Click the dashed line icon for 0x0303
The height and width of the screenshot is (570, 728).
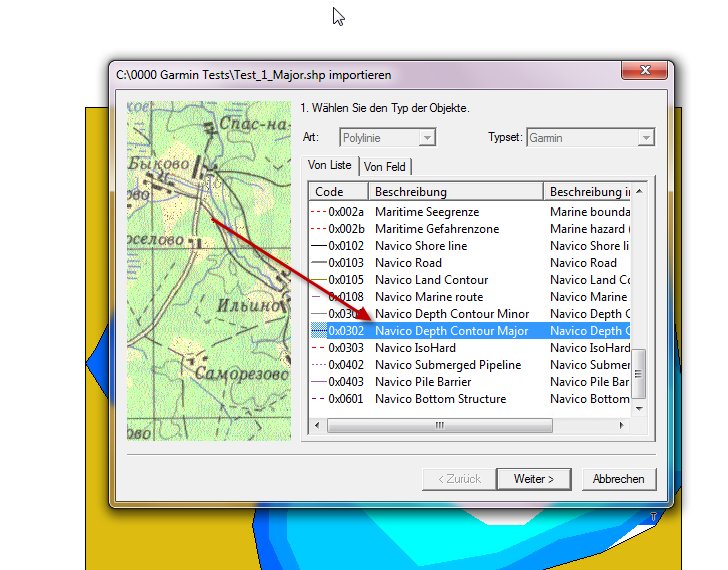319,348
